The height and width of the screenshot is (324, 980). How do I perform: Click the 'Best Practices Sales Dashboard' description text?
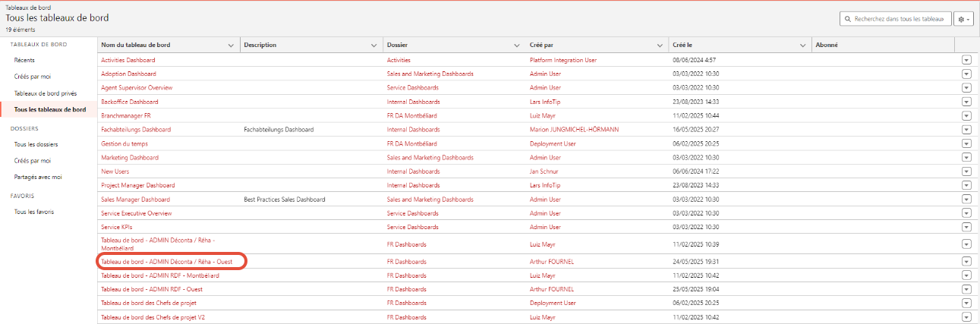point(285,200)
